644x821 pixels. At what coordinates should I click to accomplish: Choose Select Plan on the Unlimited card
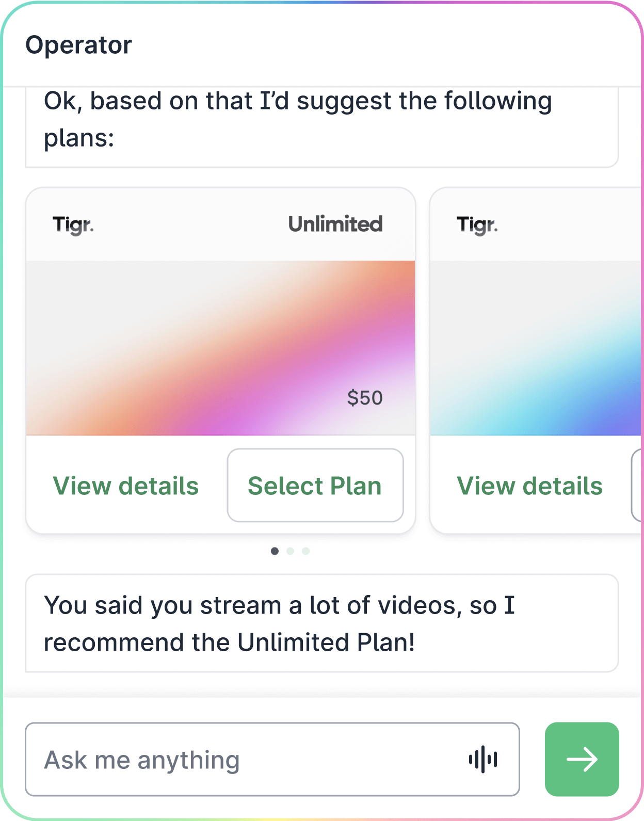pyautogui.click(x=315, y=486)
